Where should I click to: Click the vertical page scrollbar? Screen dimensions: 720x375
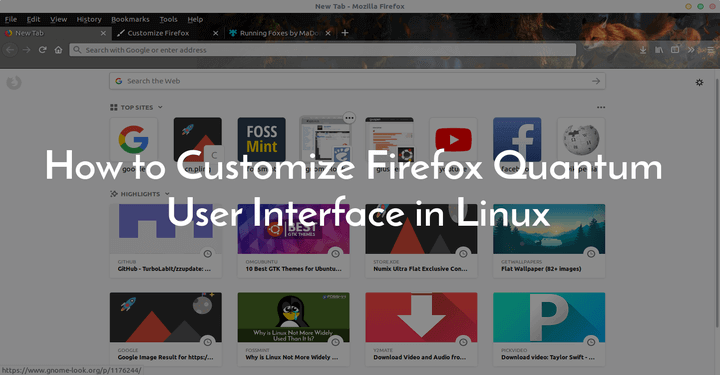click(717, 202)
